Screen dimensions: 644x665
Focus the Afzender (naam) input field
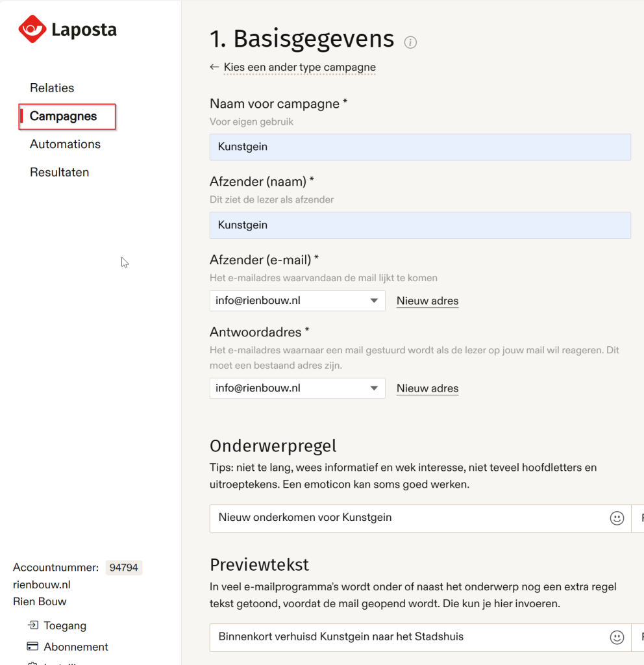tap(420, 225)
